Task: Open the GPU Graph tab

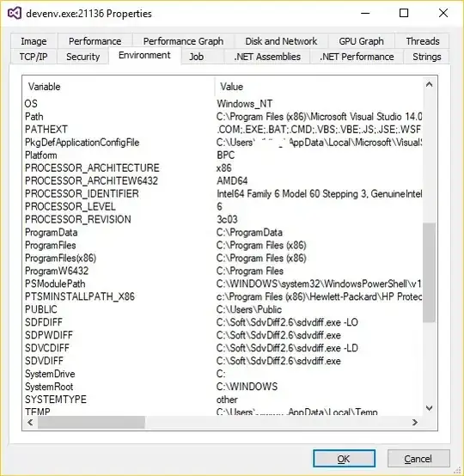Action: coord(361,41)
